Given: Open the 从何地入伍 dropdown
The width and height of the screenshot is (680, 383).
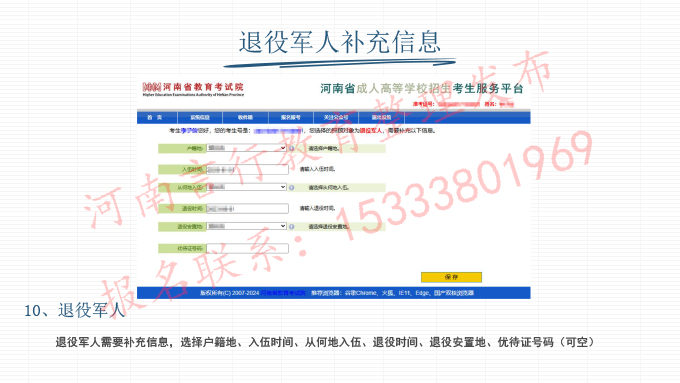Looking at the screenshot, I should click(247, 187).
